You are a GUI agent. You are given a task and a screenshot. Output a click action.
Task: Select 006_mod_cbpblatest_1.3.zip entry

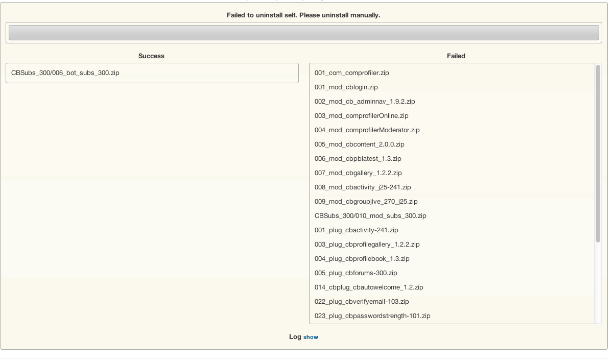tap(358, 159)
